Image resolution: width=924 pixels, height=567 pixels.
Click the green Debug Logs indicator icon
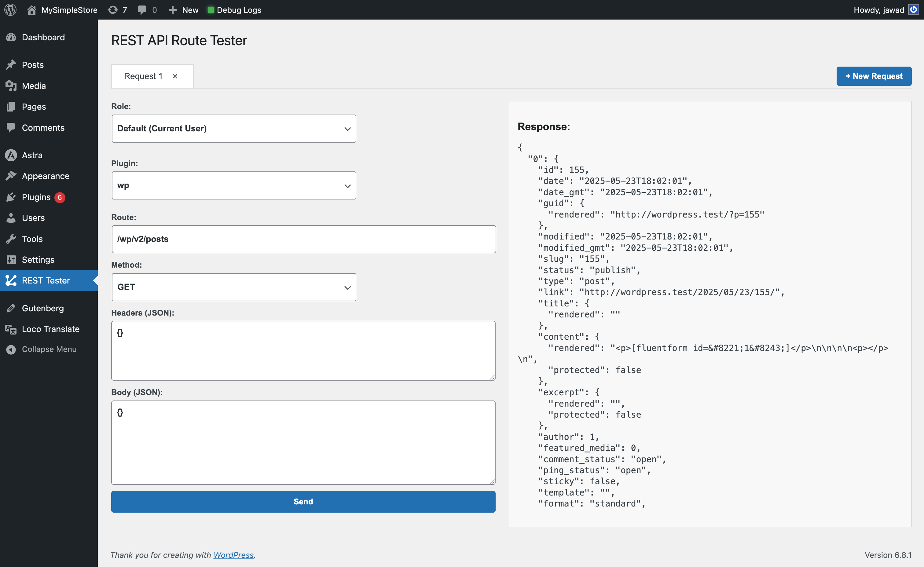211,10
